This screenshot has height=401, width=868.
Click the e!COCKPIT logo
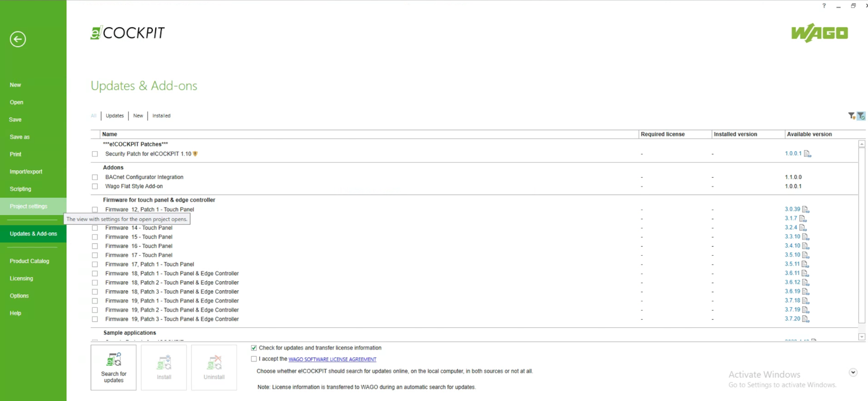(127, 33)
